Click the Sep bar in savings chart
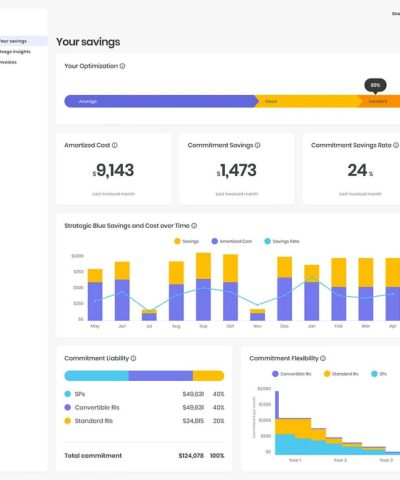The height and width of the screenshot is (480, 400). point(203,287)
